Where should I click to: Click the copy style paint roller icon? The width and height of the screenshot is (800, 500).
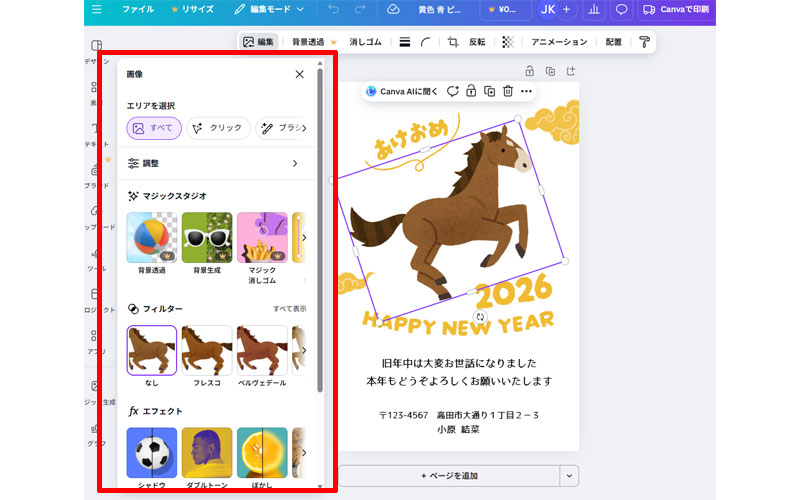(644, 42)
